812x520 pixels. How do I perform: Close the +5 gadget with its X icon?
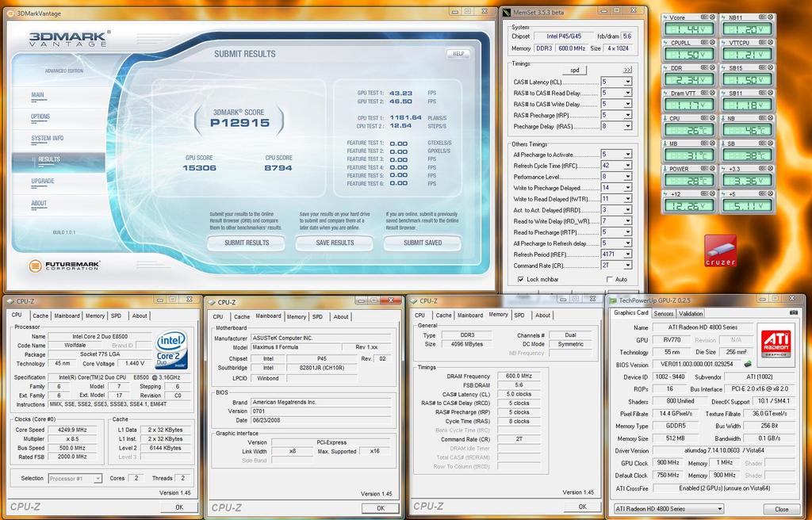tap(770, 193)
